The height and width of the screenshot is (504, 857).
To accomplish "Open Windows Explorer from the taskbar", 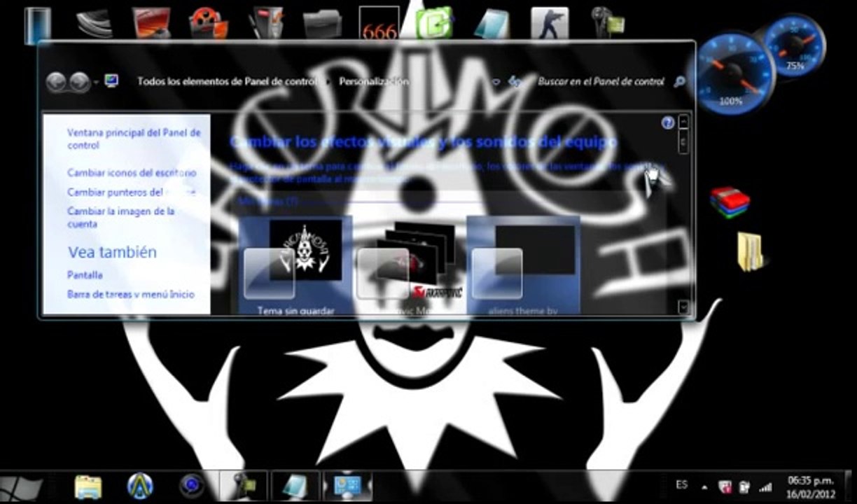I will pyautogui.click(x=88, y=486).
